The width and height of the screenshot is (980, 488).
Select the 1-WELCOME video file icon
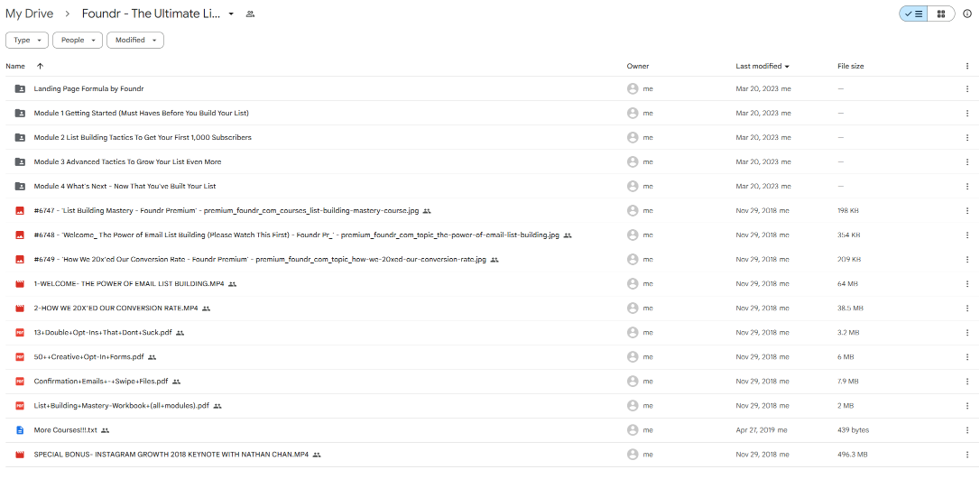pos(20,283)
